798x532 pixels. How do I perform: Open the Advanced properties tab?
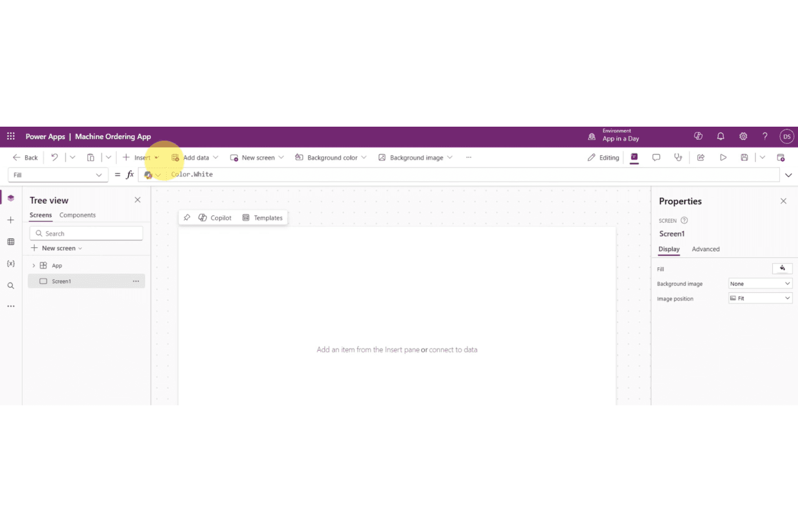[x=705, y=249]
